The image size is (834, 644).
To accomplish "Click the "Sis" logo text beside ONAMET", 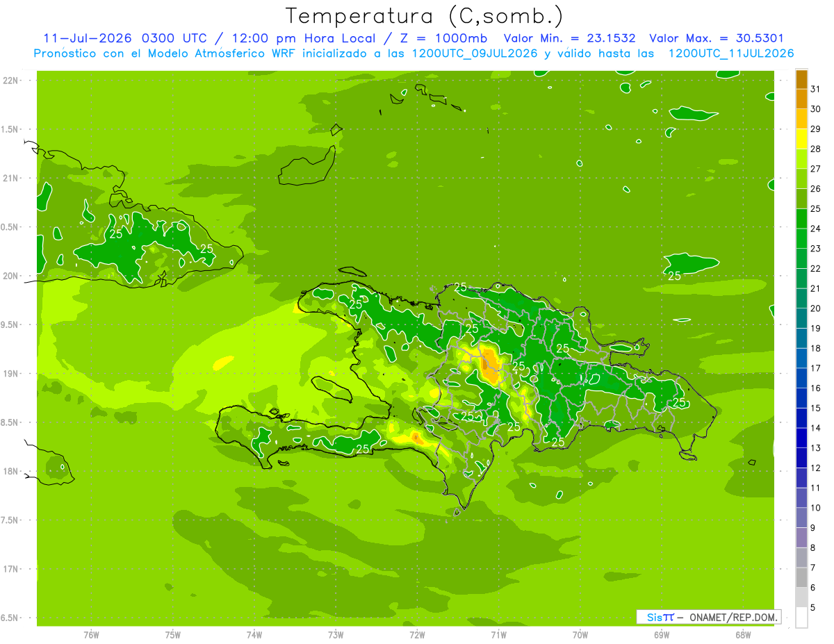I will pos(654,617).
